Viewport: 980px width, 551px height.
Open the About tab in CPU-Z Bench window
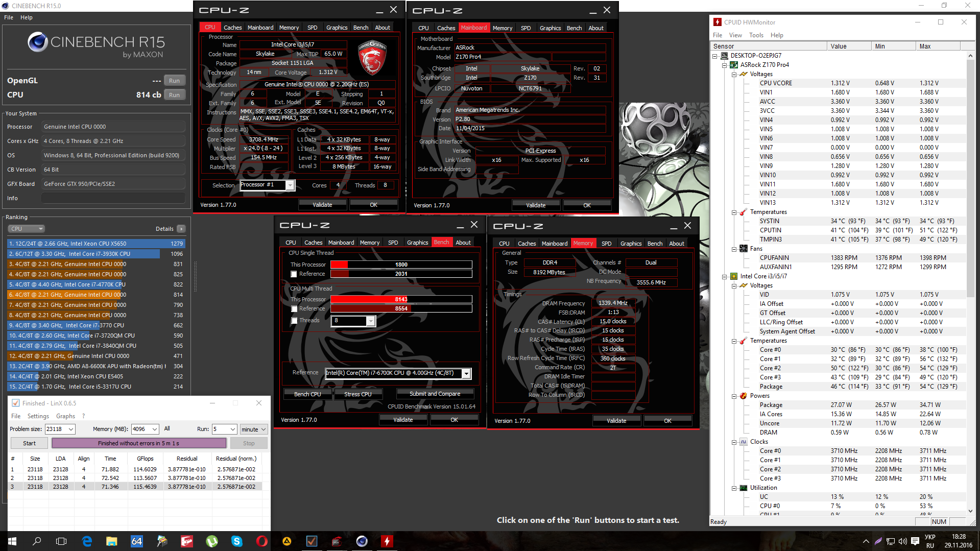[x=463, y=243]
